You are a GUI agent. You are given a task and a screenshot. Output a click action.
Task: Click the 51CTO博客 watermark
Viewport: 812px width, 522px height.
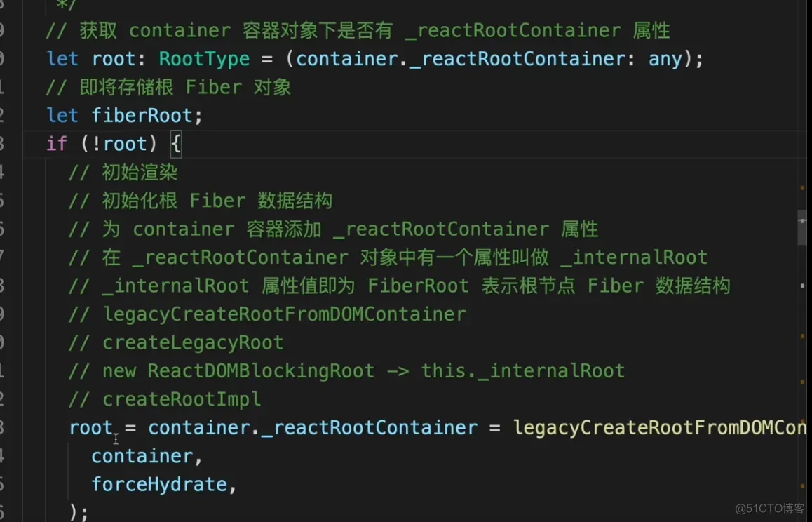coord(770,508)
